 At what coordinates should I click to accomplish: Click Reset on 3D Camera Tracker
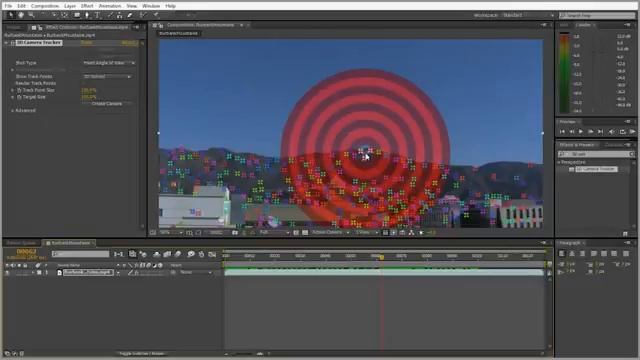tap(86, 42)
